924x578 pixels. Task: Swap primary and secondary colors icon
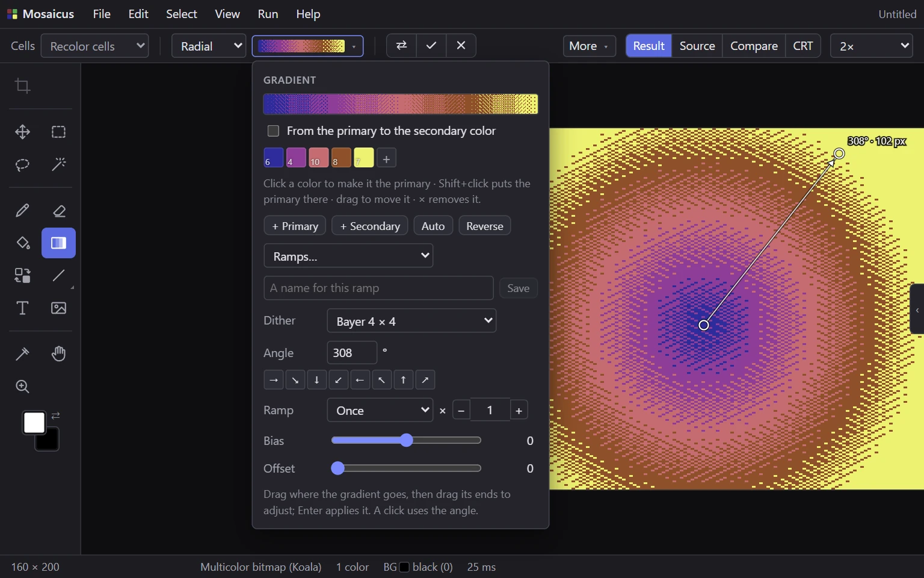click(55, 416)
